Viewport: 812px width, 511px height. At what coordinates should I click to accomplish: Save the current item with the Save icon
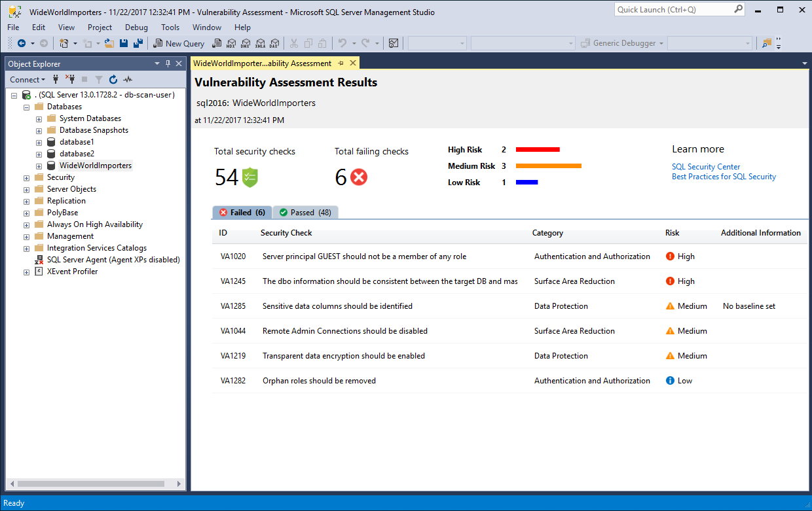click(124, 43)
